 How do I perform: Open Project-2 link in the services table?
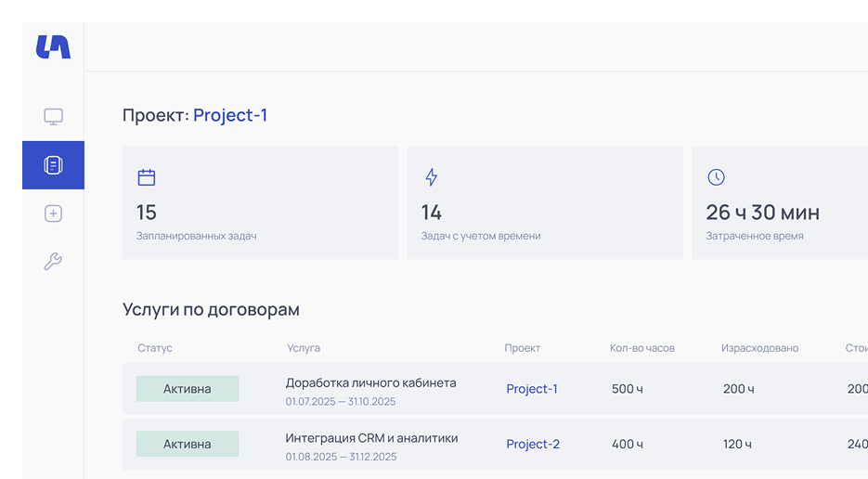(533, 445)
